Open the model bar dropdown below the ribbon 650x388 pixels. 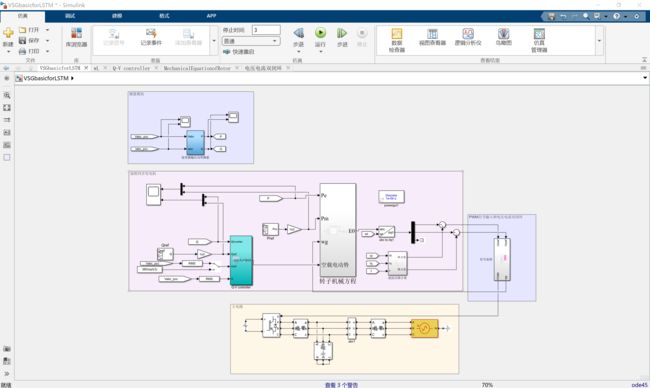click(645, 78)
